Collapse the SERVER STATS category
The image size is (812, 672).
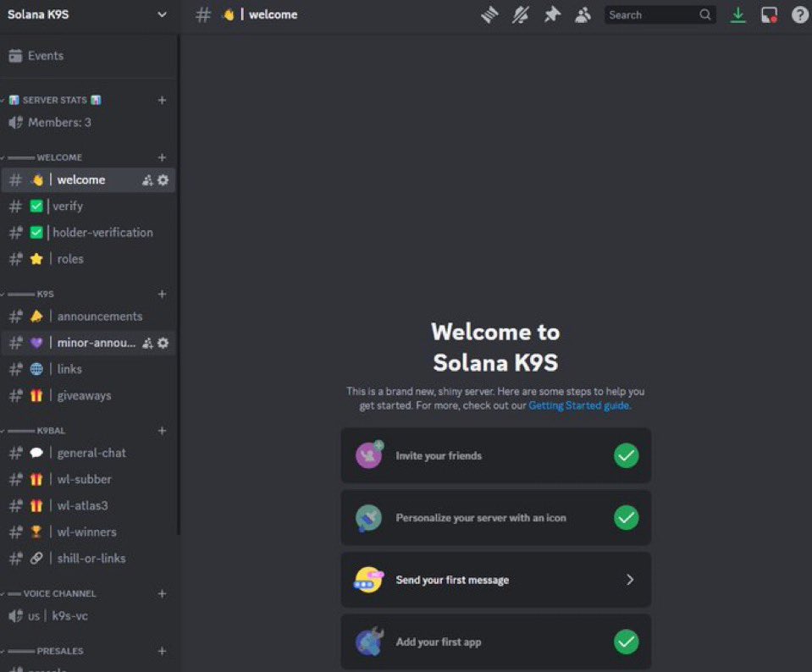coord(55,100)
